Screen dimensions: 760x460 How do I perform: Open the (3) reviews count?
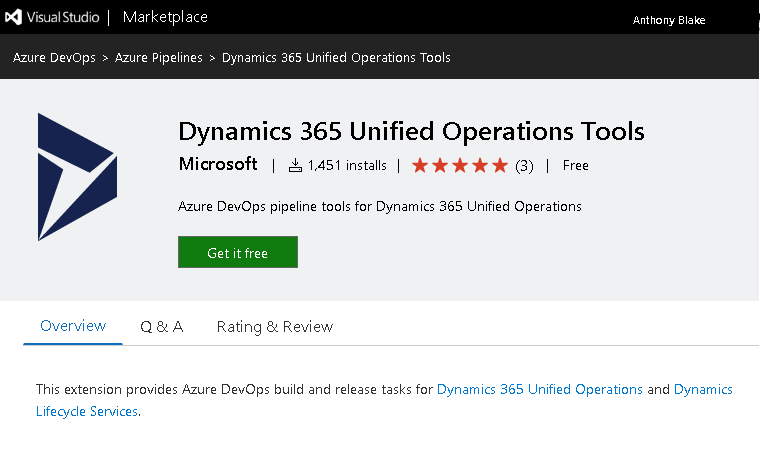524,166
